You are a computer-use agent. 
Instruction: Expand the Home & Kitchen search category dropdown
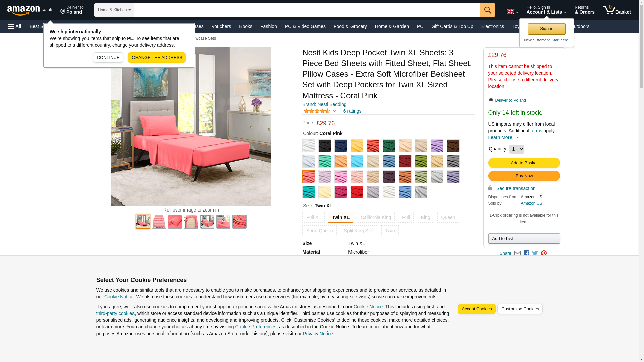coord(114,10)
